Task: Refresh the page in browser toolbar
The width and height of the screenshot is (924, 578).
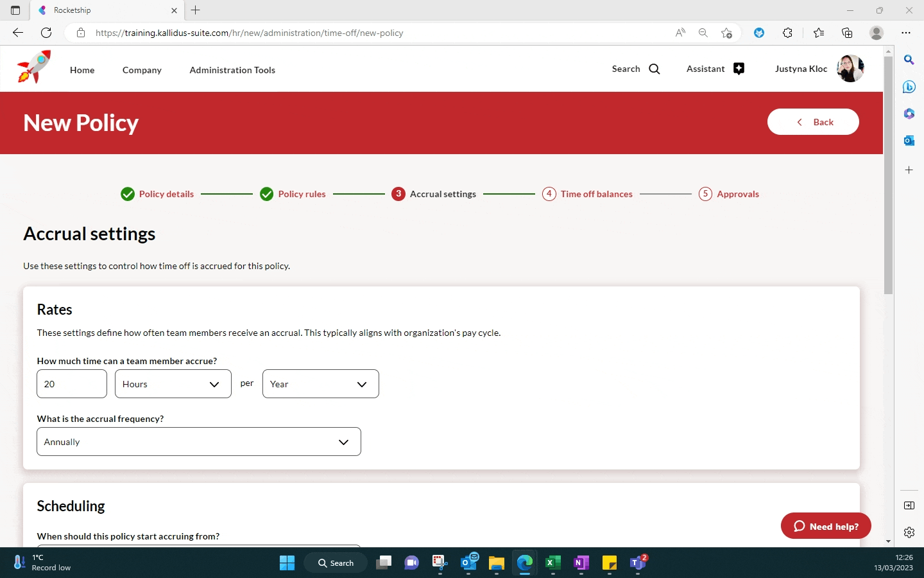Action: (x=46, y=33)
